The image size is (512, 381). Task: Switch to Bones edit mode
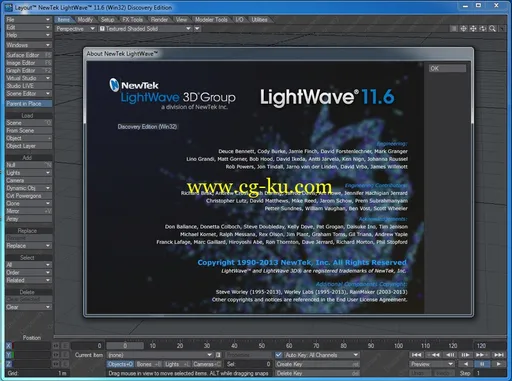pos(148,364)
